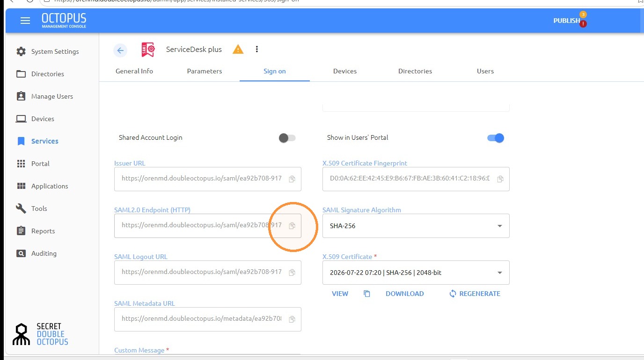Click REGENERATE certificate button
Viewport: 644px width, 360px height.
tap(475, 294)
